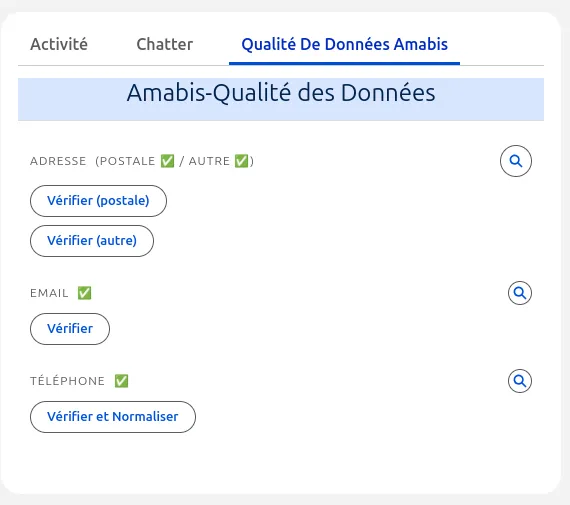Click the Vérifier button under Email

[x=70, y=329]
